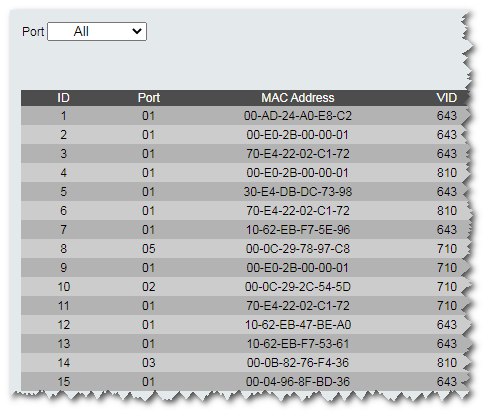Select MAC address 10-62-EB-F7-5E-96
Image resolution: width=490 pixels, height=418 pixels.
click(298, 230)
